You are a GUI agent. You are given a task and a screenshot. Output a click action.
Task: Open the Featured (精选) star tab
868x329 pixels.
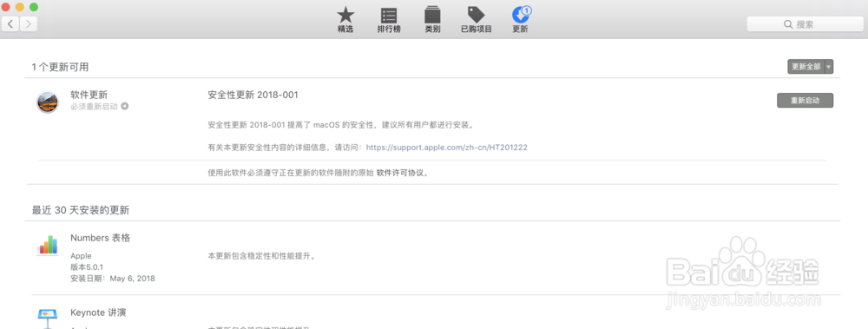click(x=345, y=20)
